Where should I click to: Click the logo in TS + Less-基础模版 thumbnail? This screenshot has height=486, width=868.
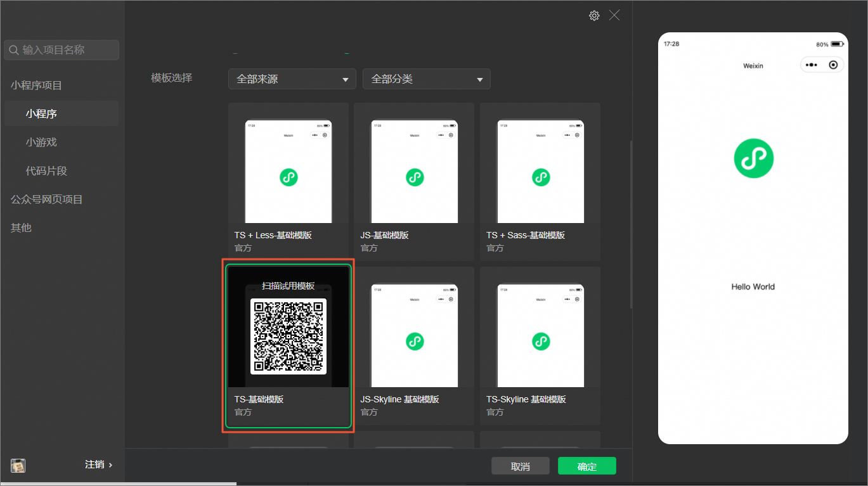pos(288,177)
